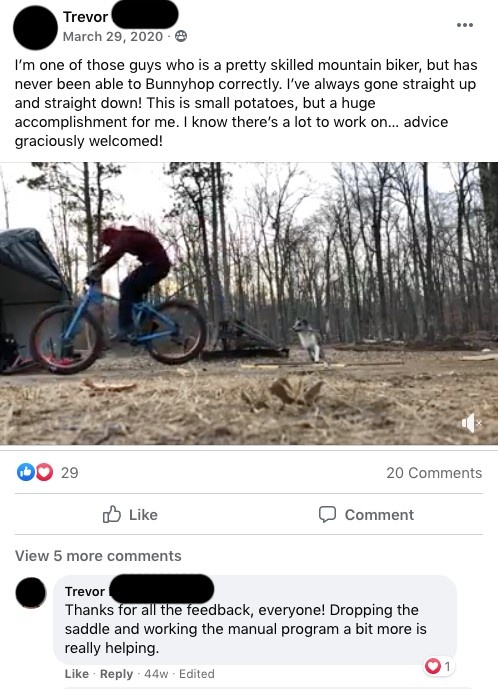Click the red heart reaction icon
This screenshot has width=498, height=700.
(x=44, y=472)
